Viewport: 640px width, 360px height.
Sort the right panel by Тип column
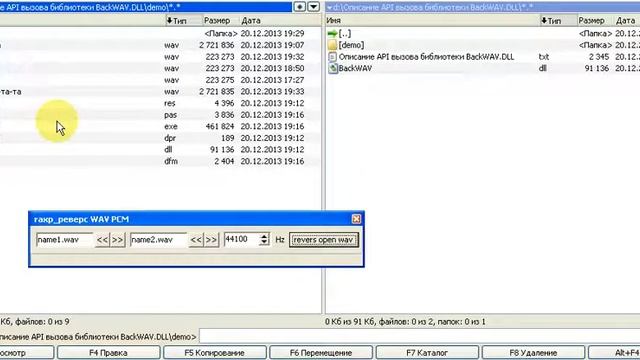click(x=558, y=20)
